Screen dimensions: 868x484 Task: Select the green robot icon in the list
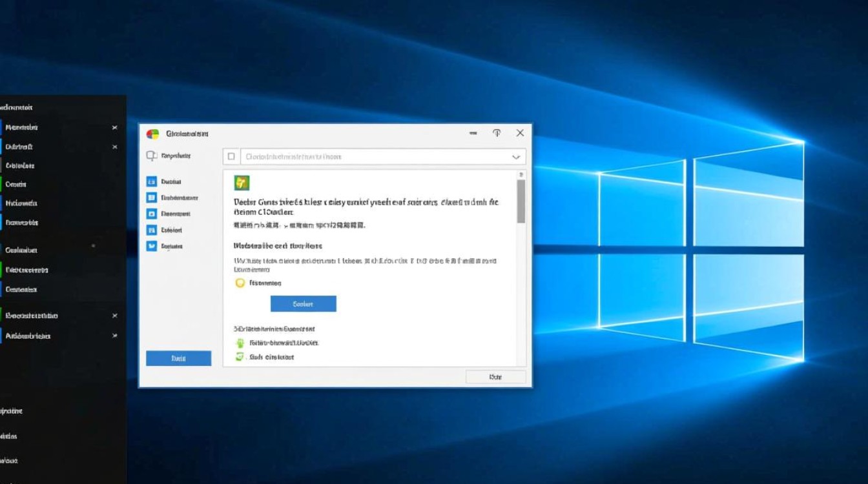click(240, 343)
